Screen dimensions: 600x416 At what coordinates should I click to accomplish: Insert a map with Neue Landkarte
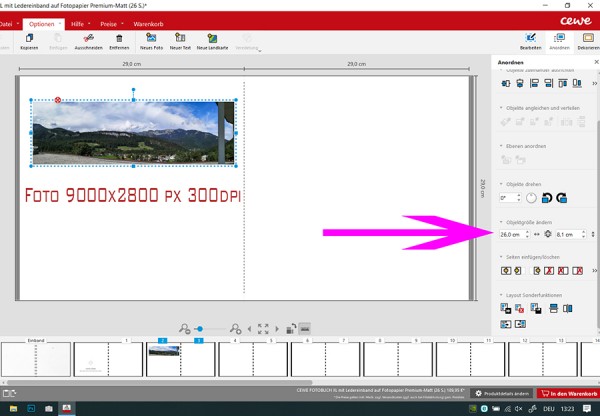point(213,39)
